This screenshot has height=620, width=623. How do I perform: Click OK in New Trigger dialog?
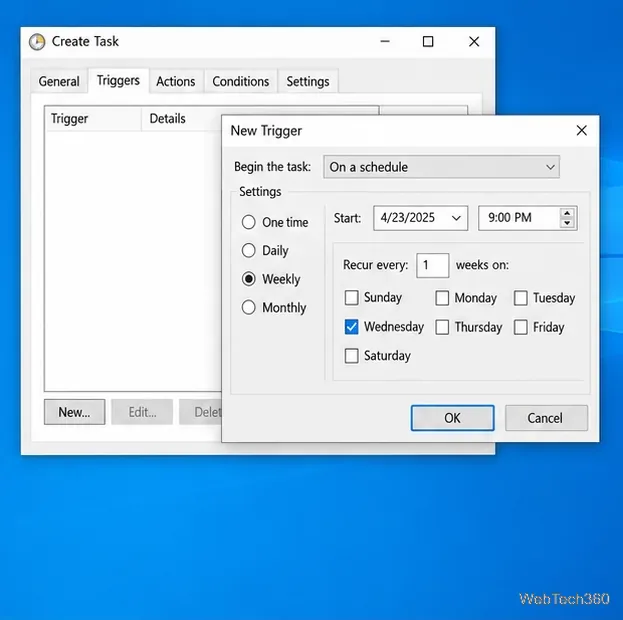point(453,418)
